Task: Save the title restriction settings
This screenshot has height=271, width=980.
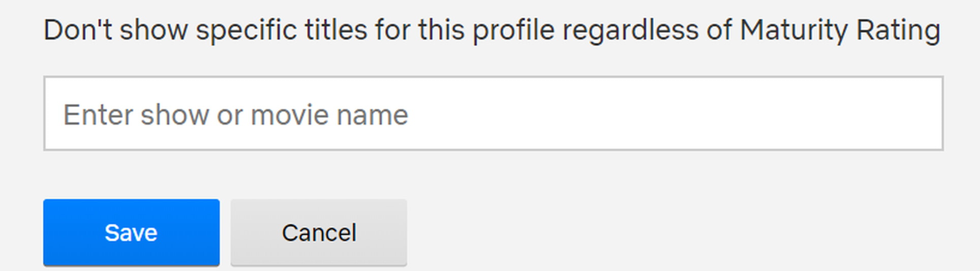Action: coord(131,232)
